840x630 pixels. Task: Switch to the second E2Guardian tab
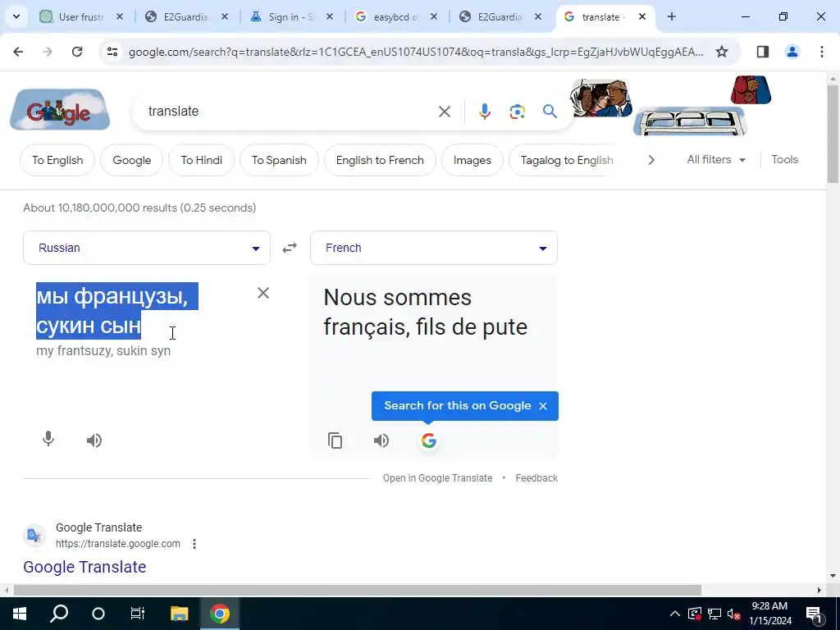coord(501,16)
